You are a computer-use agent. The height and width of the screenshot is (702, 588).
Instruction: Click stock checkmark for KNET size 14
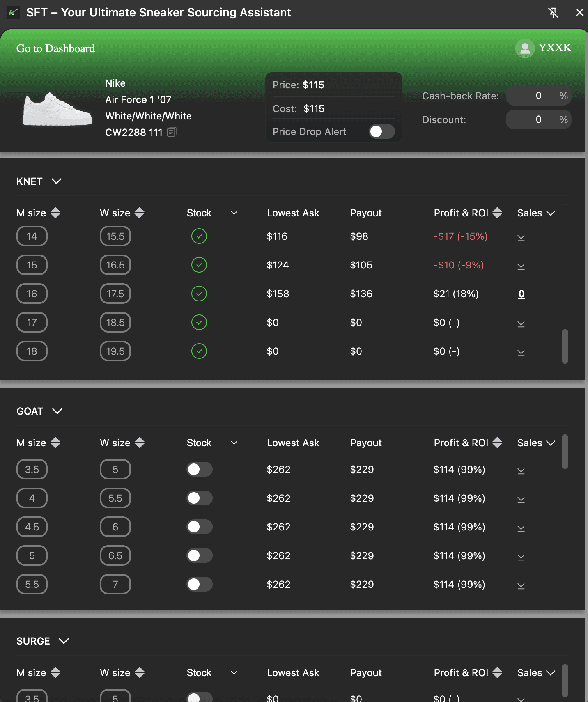[x=199, y=236]
